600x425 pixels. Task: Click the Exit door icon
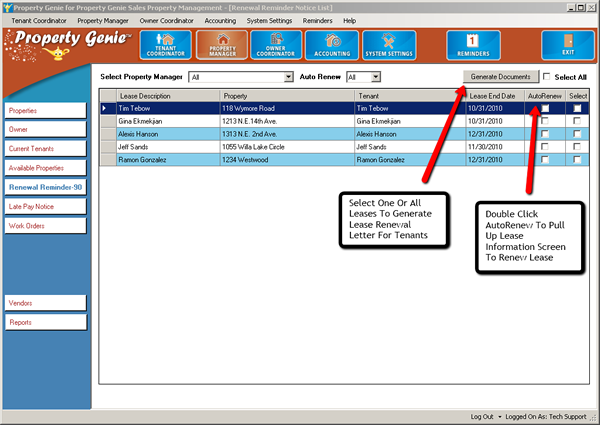(568, 45)
